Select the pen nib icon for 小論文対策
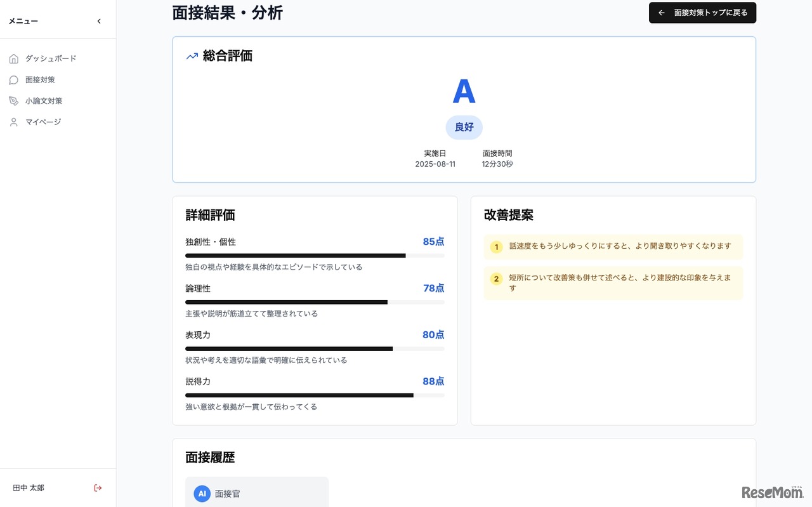The image size is (812, 507). pyautogui.click(x=14, y=100)
